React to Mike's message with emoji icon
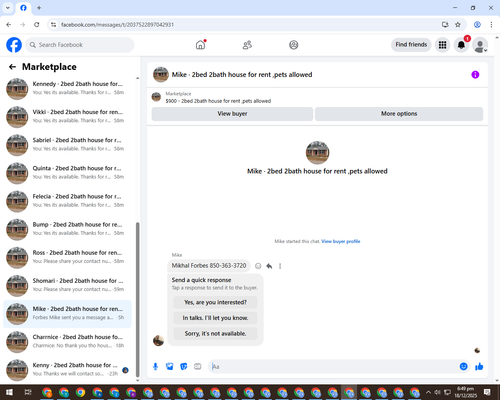Image resolution: width=500 pixels, height=400 pixels. 258,266
